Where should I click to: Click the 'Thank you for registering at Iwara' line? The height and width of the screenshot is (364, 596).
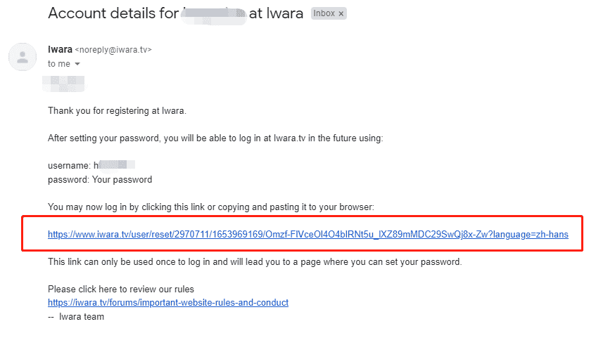point(117,111)
